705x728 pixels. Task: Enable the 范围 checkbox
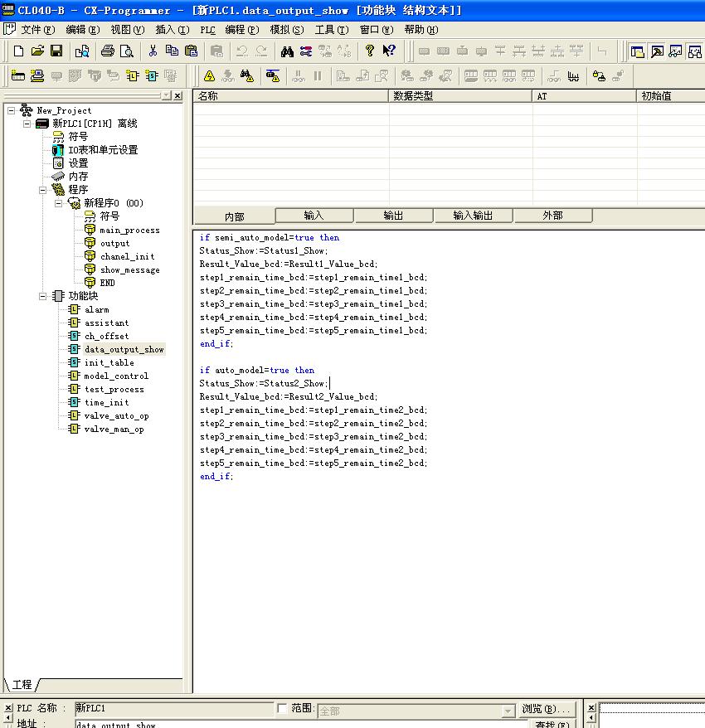point(283,708)
